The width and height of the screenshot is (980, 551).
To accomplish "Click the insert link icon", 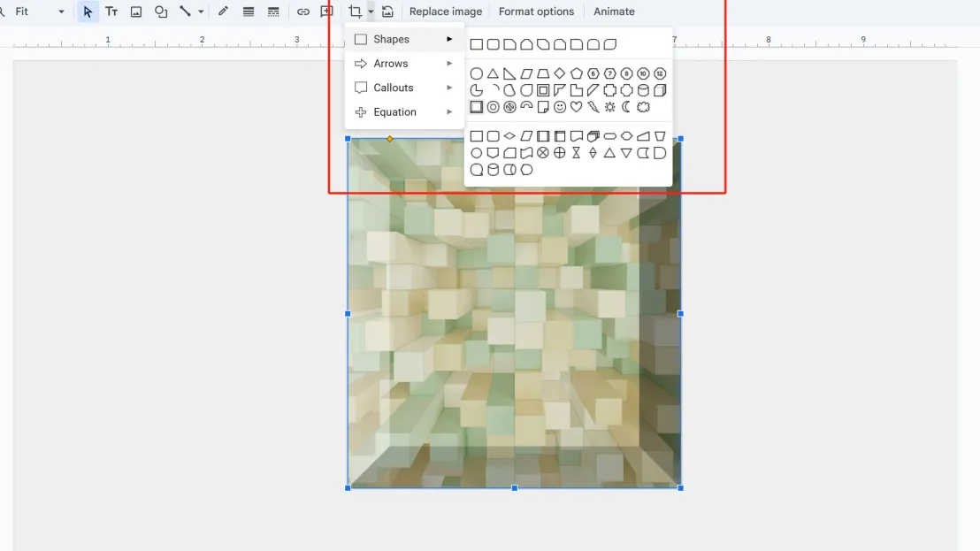I will pos(303,11).
